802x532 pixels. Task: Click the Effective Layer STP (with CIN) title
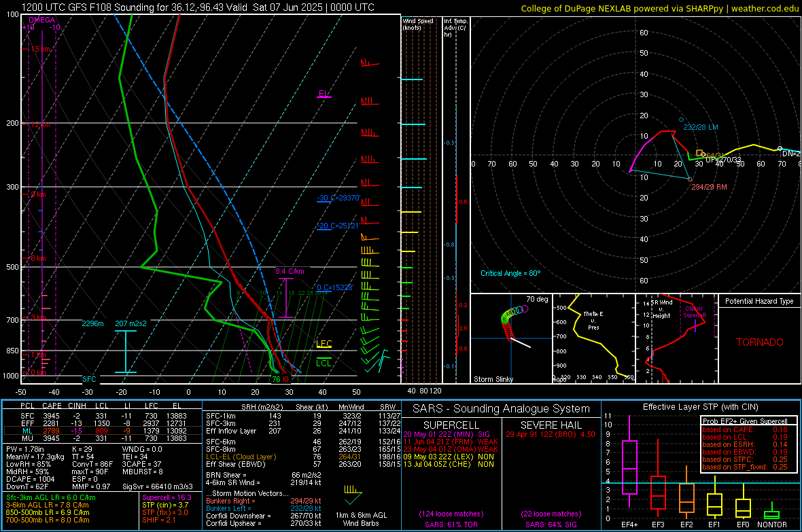(x=700, y=407)
